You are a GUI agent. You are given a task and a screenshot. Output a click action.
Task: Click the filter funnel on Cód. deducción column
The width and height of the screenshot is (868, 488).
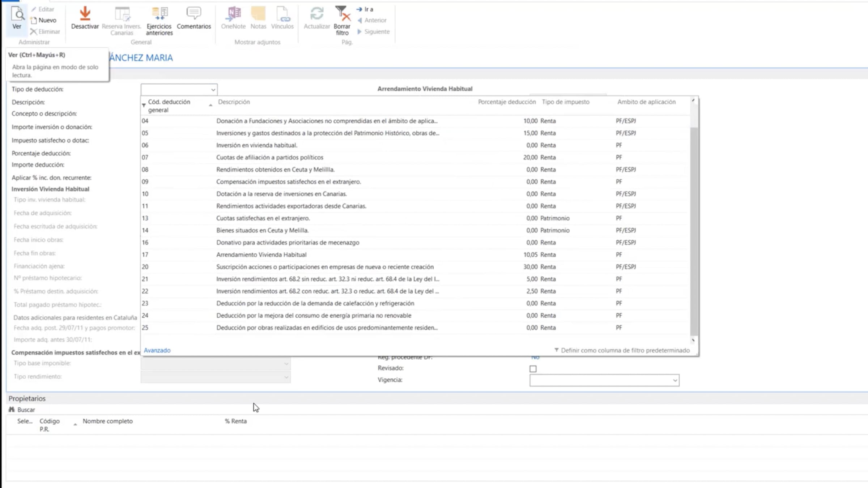tap(144, 105)
